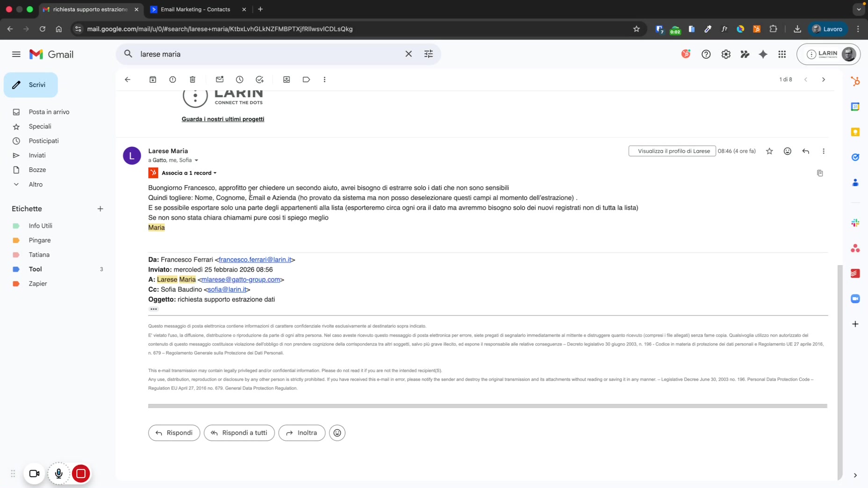868x488 pixels.
Task: Open 'Guarda i nostri ultimi progetti' link
Action: coord(223,119)
